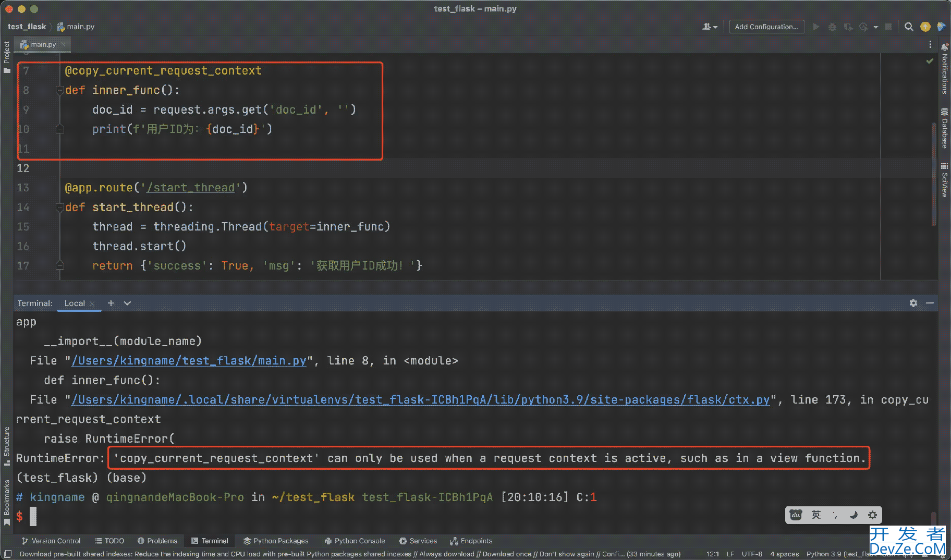Click the green Run arrow icon
The width and height of the screenshot is (951, 560).
tap(816, 27)
